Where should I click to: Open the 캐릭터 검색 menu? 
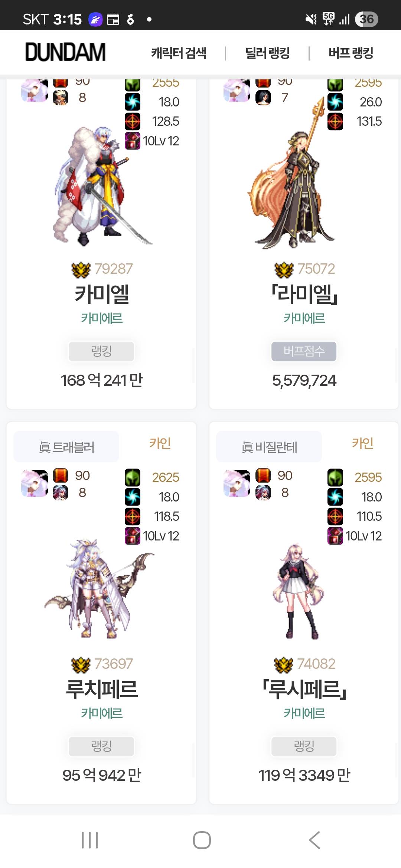[x=179, y=53]
